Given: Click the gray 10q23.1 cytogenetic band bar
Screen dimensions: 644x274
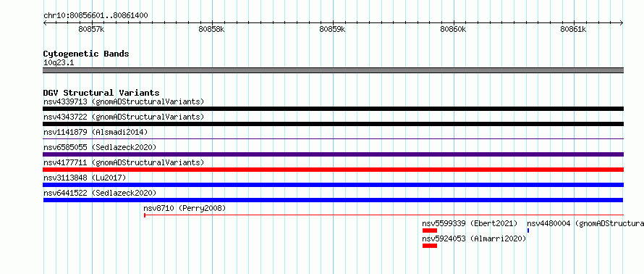Looking at the screenshot, I should [x=333, y=70].
